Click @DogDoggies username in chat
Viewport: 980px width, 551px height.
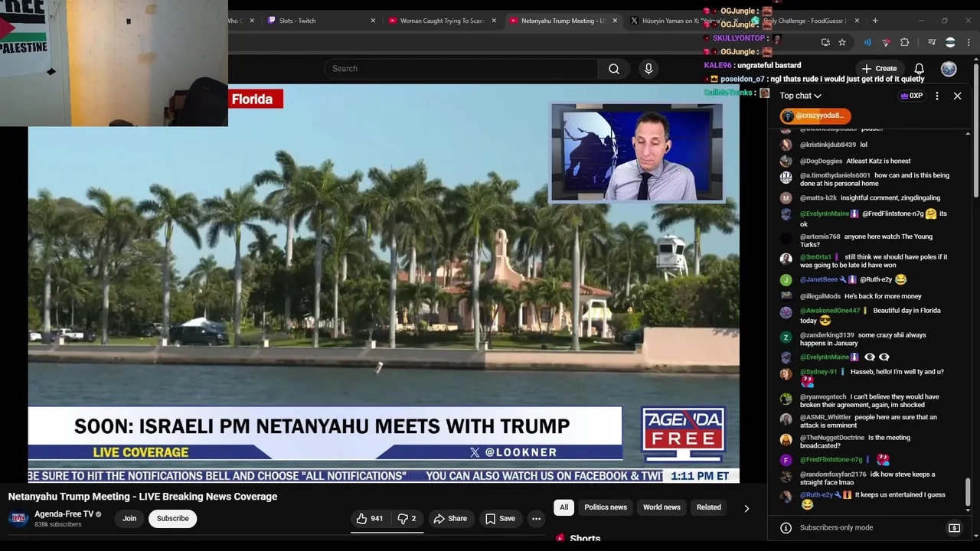[x=821, y=161]
